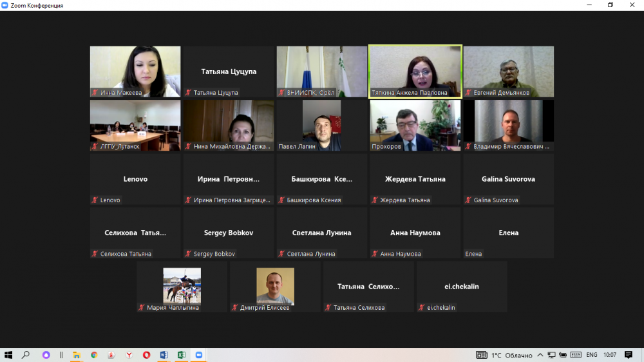644x362 pixels.
Task: Click the muted mic icon beside ei.chekalin
Action: pos(421,308)
